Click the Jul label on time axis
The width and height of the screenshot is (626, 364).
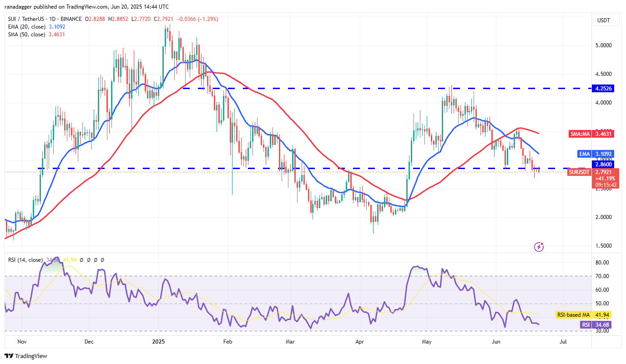(563, 341)
